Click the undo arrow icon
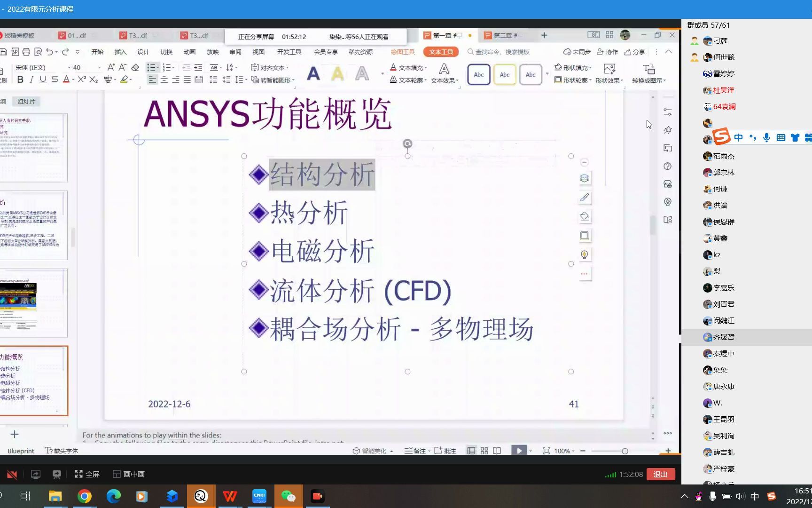Viewport: 812px width, 508px height. coord(49,52)
